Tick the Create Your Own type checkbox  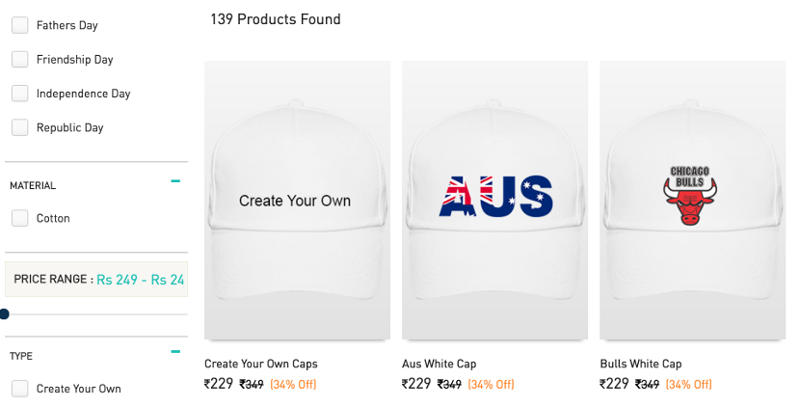tap(20, 389)
